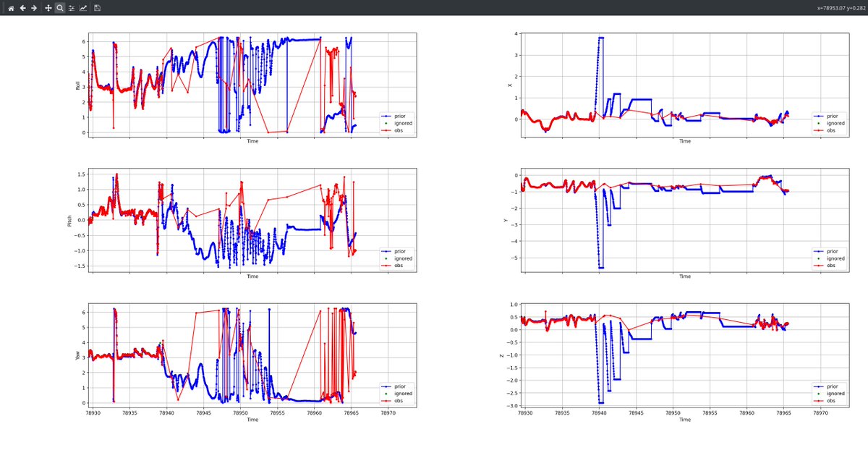Click the tall blue spike peak in X plot
Image resolution: width=868 pixels, height=461 pixels.
(x=600, y=38)
